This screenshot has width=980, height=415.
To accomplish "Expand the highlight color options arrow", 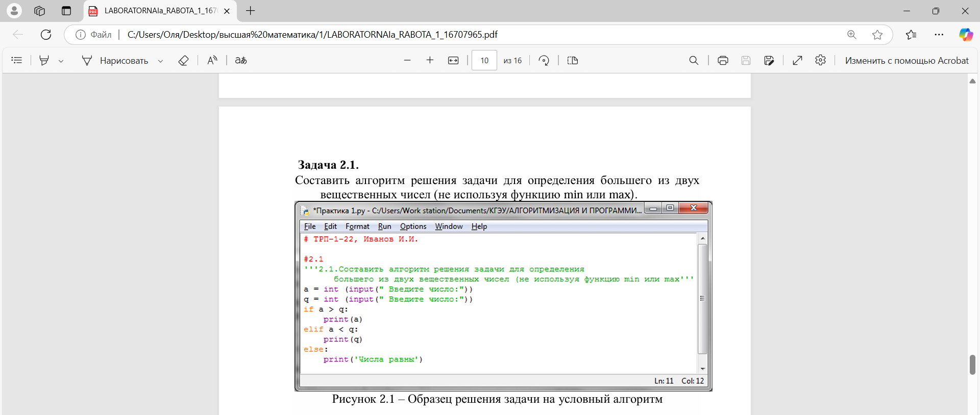I will pos(61,61).
